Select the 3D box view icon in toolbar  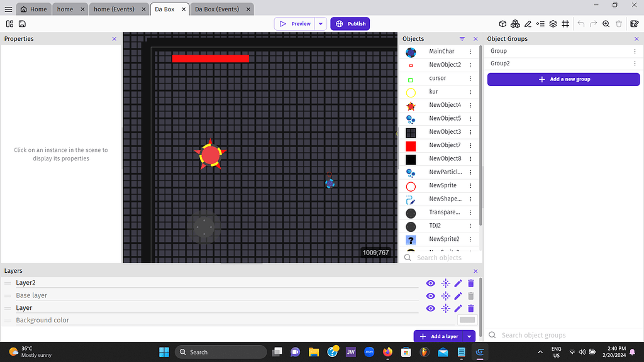(502, 23)
